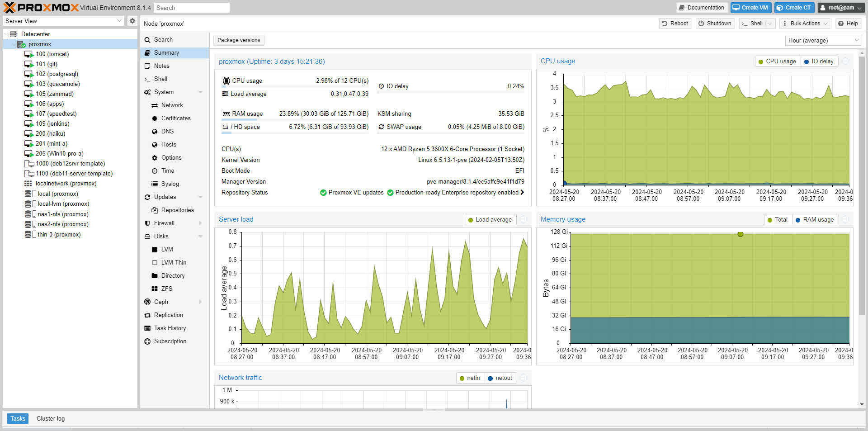868x431 pixels.
Task: Toggle the RAM usage legend series
Action: pyautogui.click(x=814, y=220)
